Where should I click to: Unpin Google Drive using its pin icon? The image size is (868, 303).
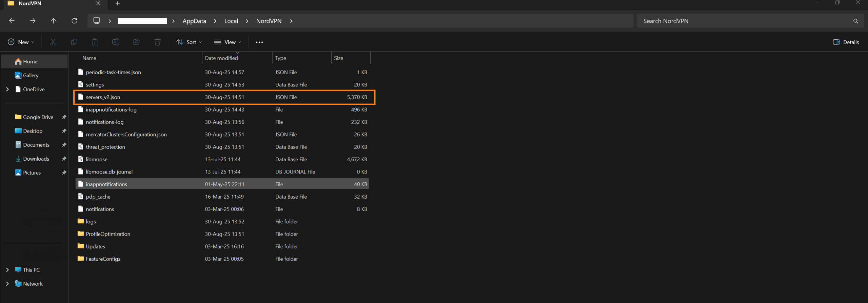(x=64, y=117)
